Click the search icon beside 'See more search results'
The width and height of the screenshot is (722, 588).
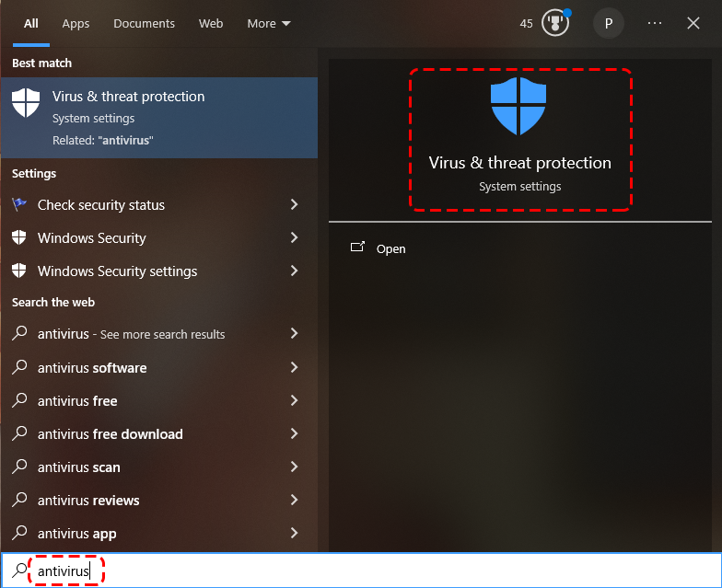click(x=19, y=333)
